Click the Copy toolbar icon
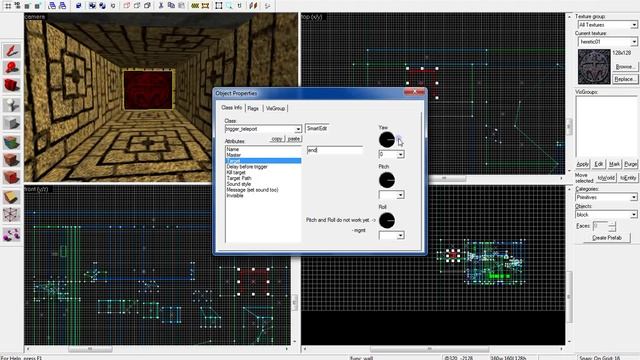Screen dimensions: 640x360 pyautogui.click(x=171, y=5)
